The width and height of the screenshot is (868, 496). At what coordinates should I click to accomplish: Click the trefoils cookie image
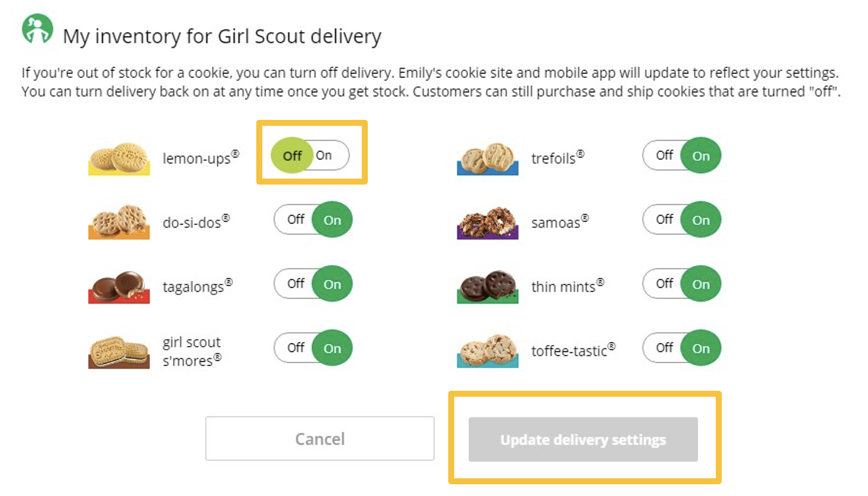[x=487, y=155]
